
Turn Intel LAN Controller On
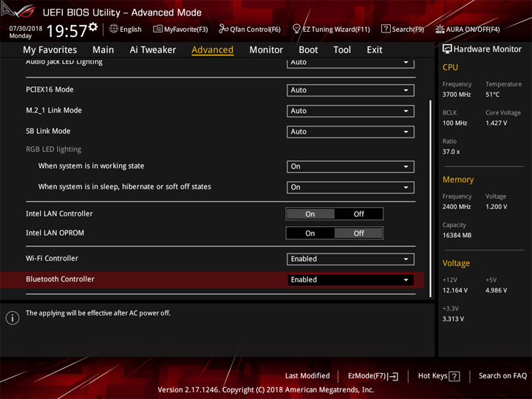(310, 214)
